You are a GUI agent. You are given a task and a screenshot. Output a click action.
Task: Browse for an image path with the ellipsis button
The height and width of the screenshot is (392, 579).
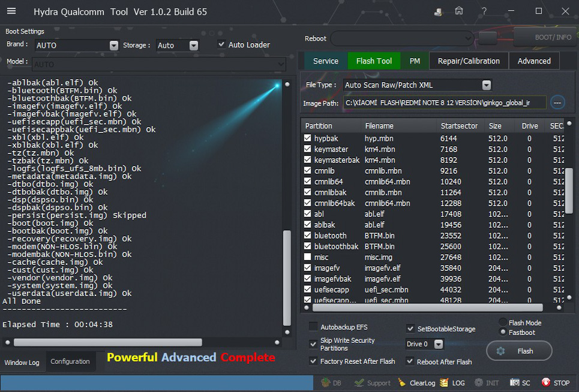[x=557, y=102]
